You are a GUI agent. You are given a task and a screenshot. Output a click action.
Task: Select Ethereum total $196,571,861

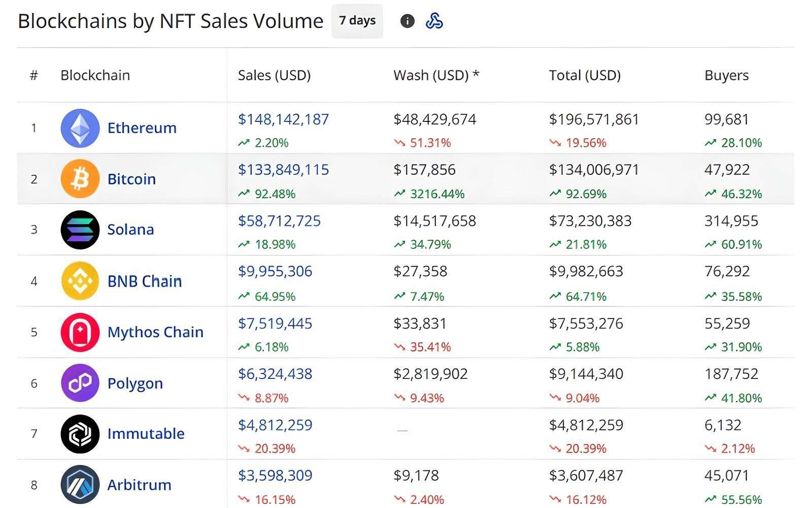click(594, 119)
